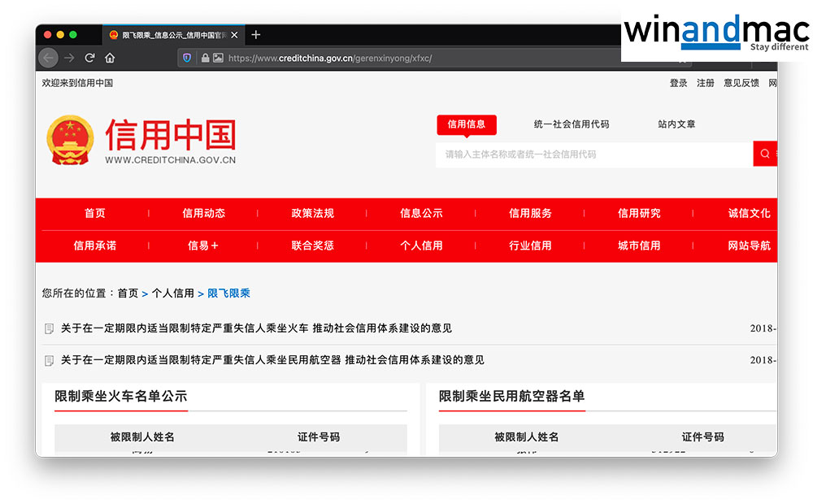Image resolution: width=813 pixels, height=504 pixels.
Task: Open 联合奖惩 navigation menu item
Action: [312, 245]
